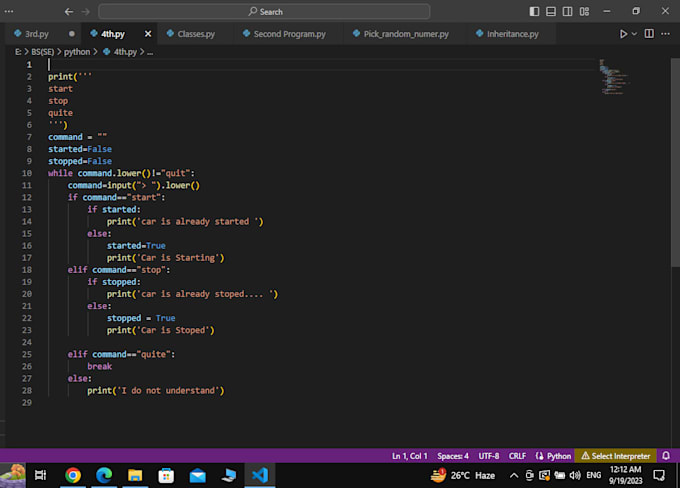Open the app left of VS Code

point(229,475)
